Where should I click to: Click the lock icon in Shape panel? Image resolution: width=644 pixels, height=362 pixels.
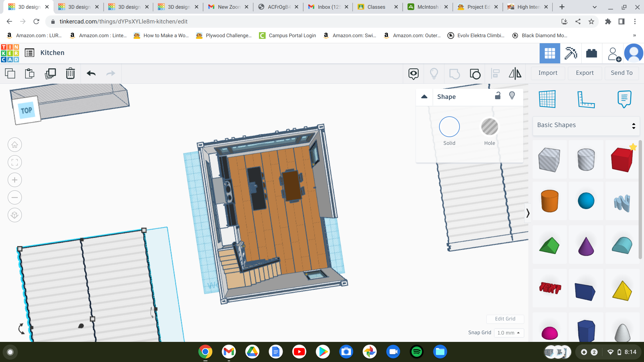coord(498,96)
